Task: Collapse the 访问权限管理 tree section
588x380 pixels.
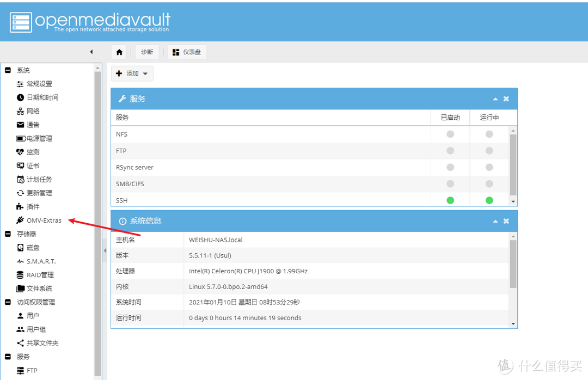Action: point(8,302)
